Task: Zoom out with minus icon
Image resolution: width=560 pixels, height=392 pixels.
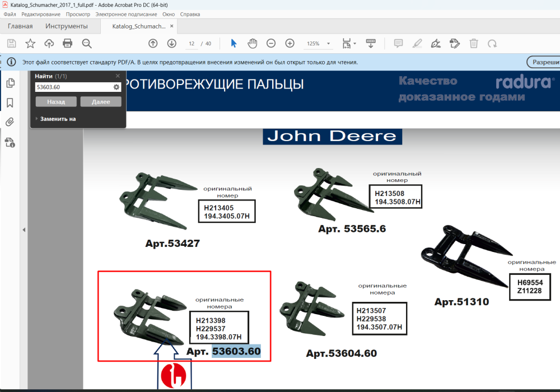Action: click(271, 44)
